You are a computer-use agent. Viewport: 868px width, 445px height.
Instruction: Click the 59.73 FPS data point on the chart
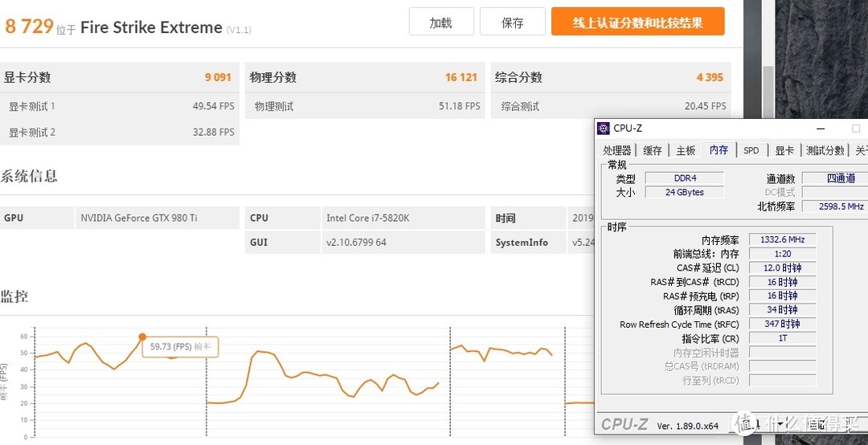[x=142, y=337]
